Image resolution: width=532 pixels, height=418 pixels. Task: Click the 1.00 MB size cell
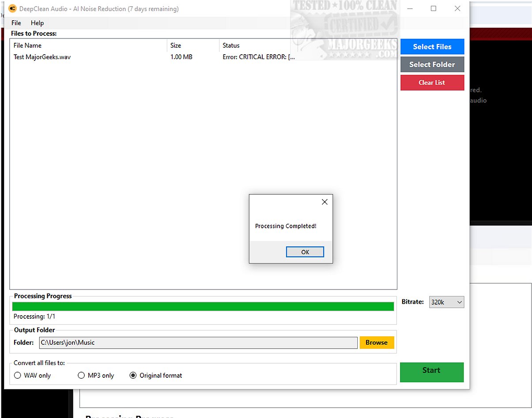point(181,57)
